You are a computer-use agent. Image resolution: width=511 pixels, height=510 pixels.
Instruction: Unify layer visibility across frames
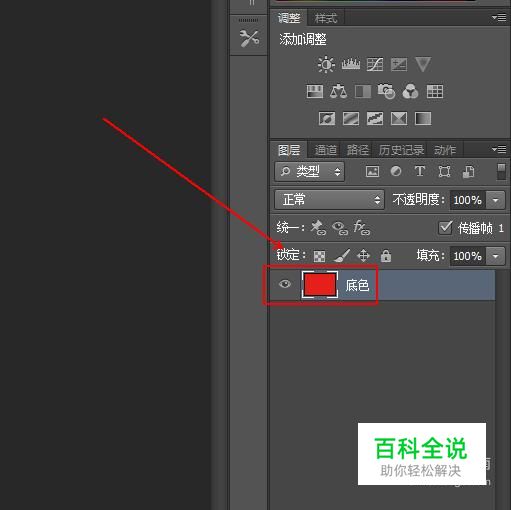click(x=340, y=228)
